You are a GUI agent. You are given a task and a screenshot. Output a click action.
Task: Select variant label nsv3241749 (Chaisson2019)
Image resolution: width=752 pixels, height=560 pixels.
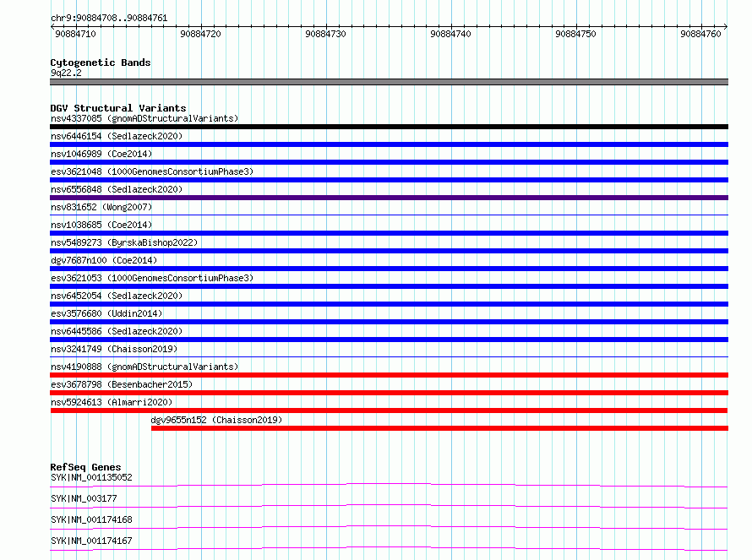point(114,349)
